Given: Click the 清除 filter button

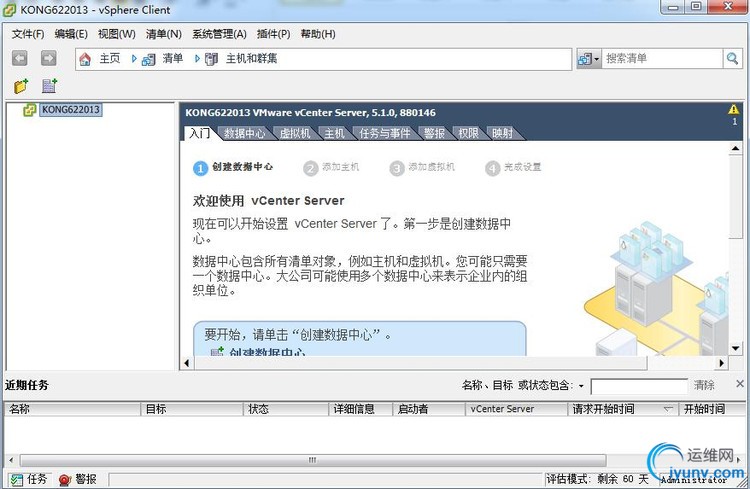Looking at the screenshot, I should coord(704,385).
